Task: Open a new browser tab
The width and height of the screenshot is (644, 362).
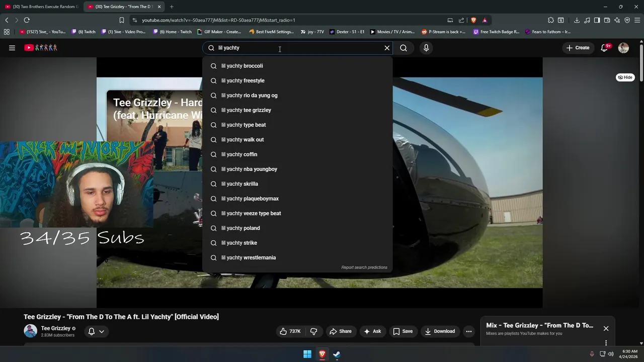Action: [x=172, y=7]
